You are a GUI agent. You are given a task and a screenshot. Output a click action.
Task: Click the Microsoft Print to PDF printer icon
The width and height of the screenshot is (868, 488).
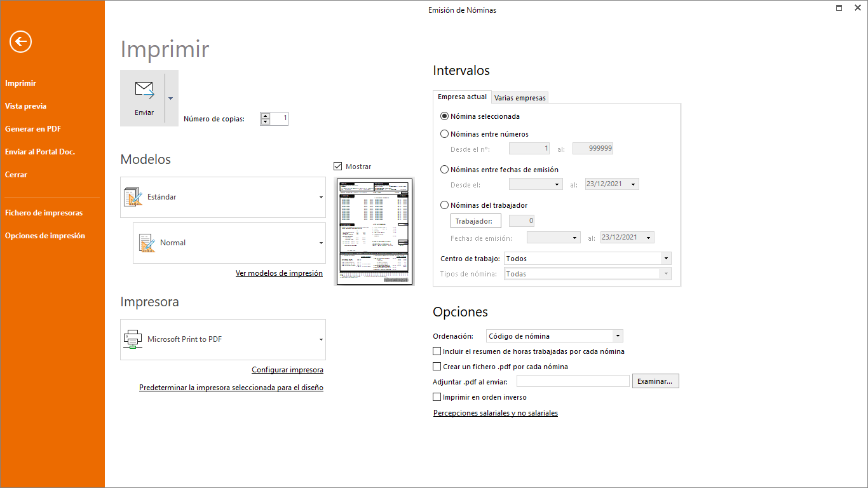click(x=132, y=339)
